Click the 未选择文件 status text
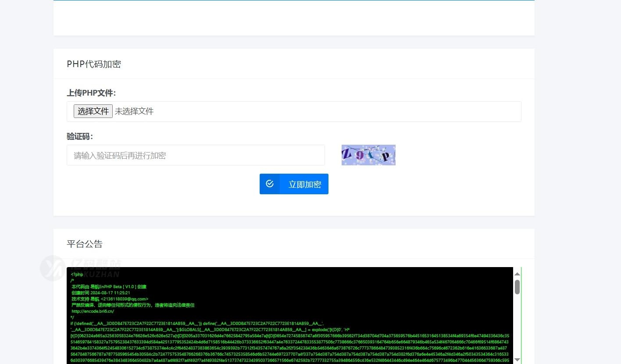 click(x=134, y=111)
